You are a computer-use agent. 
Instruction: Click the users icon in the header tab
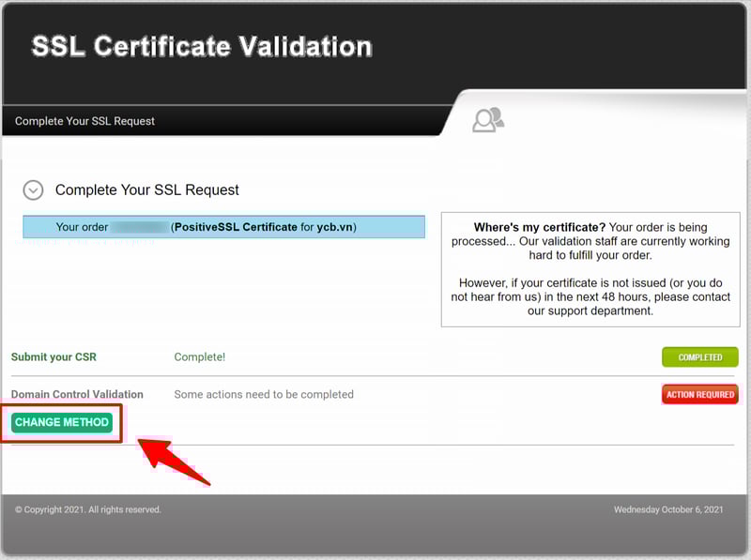[488, 120]
